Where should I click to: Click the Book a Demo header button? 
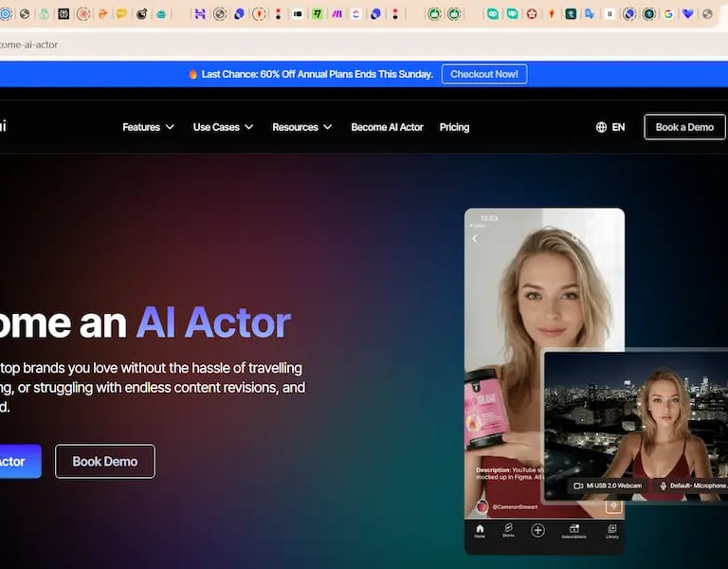click(684, 127)
